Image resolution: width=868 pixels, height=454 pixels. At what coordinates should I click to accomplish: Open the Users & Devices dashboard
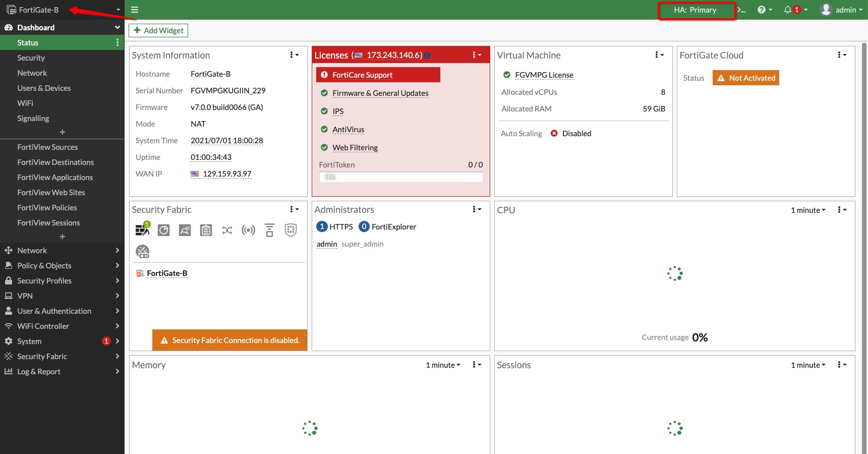click(x=62, y=88)
